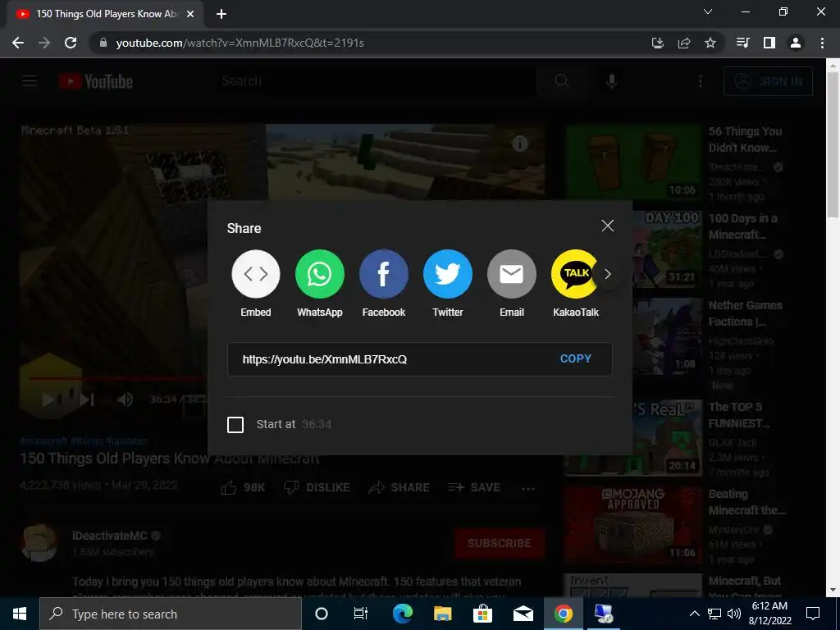This screenshot has height=630, width=840.
Task: Reload the YouTube page
Action: (71, 43)
